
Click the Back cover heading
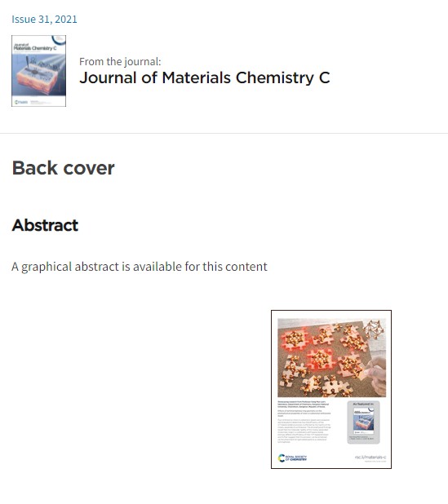point(64,168)
